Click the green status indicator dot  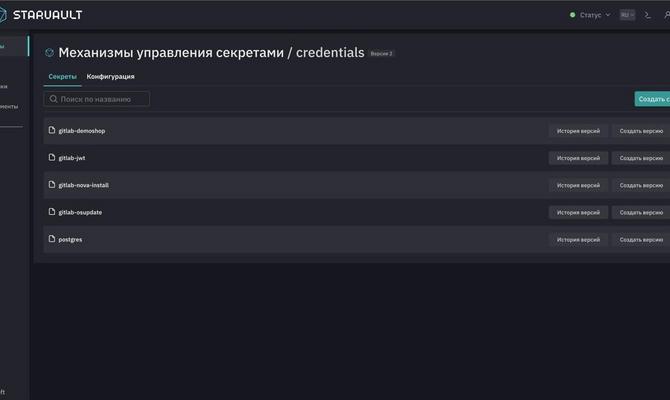[573, 15]
